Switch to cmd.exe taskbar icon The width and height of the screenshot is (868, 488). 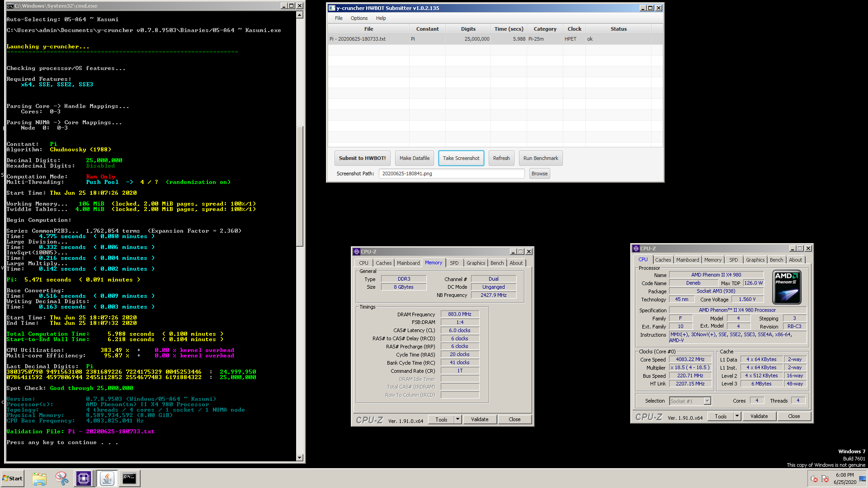coord(129,479)
